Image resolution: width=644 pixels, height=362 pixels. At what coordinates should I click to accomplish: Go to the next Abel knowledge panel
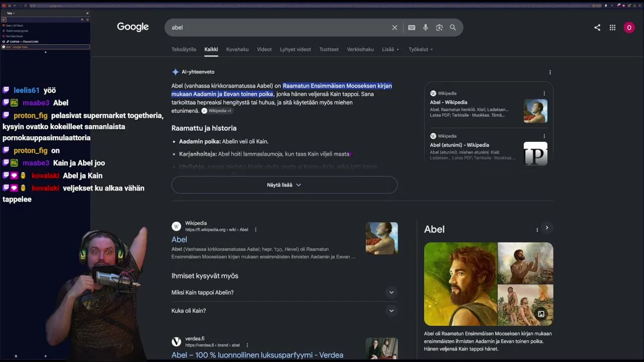547,228
